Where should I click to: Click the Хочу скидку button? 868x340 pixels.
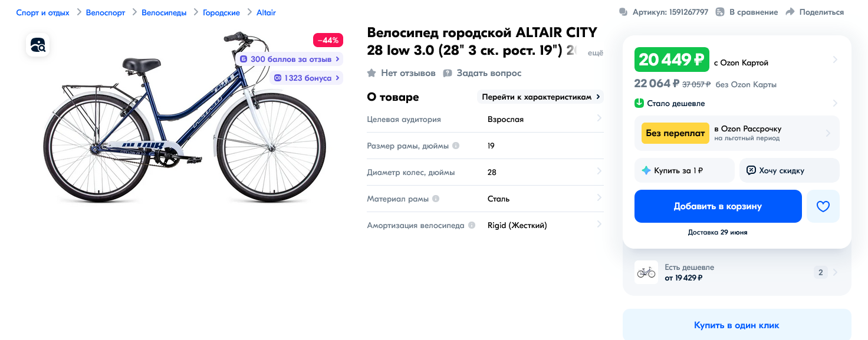coord(790,170)
